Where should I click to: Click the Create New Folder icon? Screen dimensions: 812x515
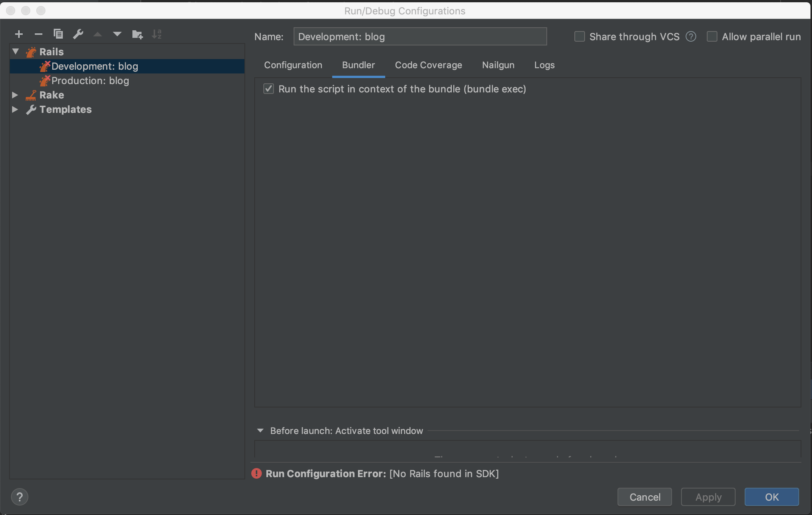tap(137, 34)
